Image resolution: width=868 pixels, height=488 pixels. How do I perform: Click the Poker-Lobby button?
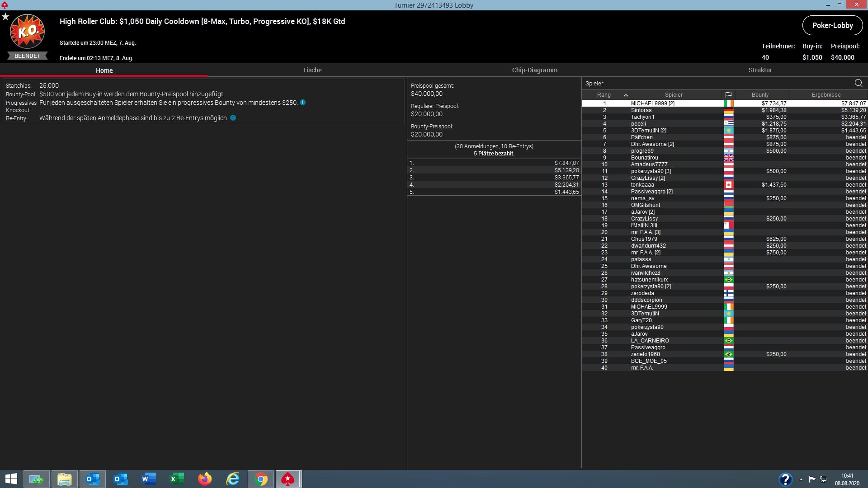[x=833, y=25]
